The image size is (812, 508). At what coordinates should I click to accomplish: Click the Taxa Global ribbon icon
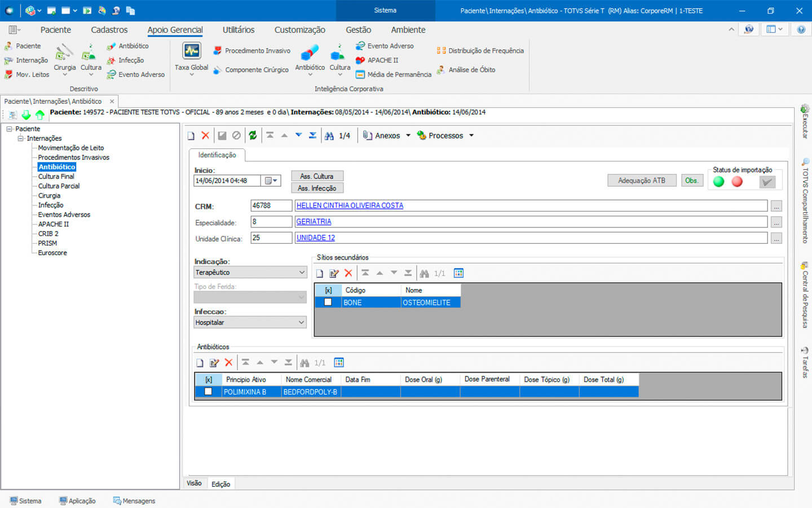pos(191,52)
